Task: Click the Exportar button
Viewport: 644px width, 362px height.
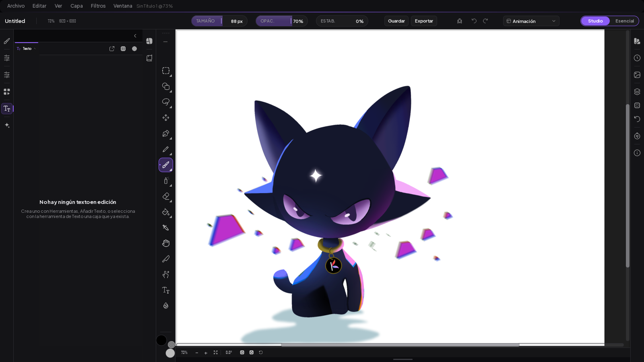Action: 424,21
